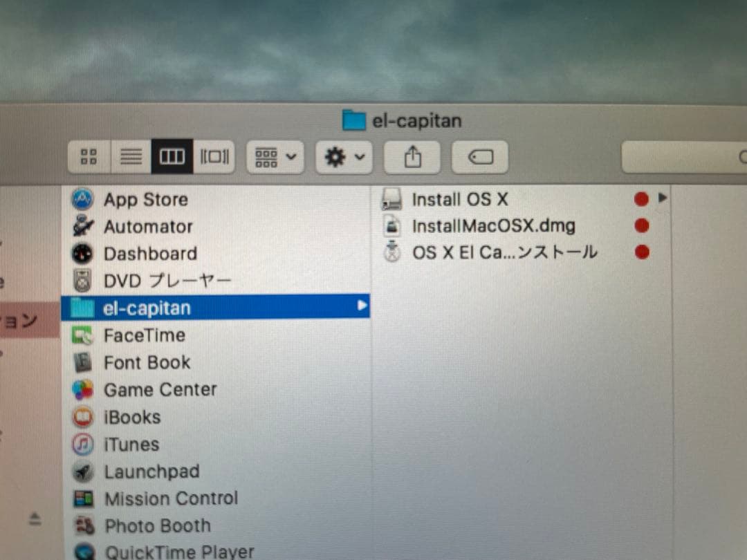The image size is (747, 560).
Task: Select the Install OS X file
Action: (460, 199)
